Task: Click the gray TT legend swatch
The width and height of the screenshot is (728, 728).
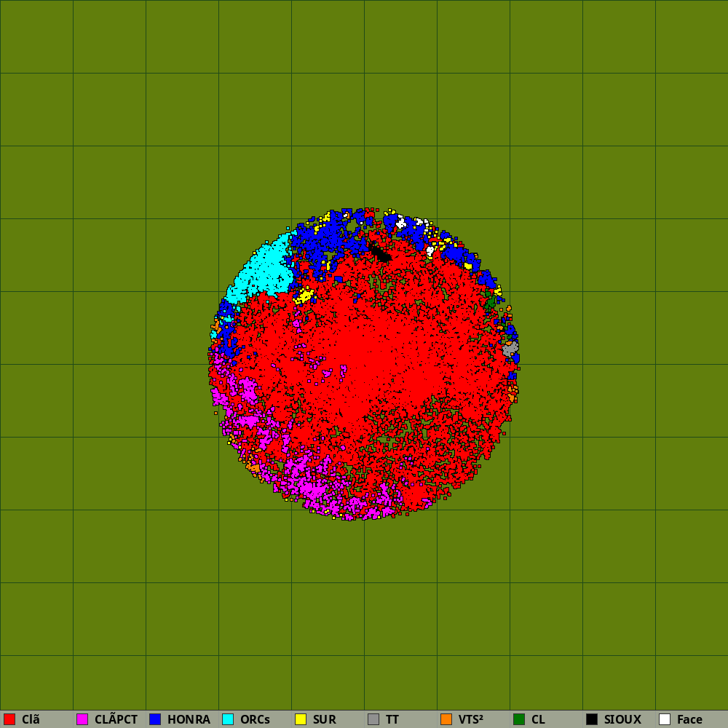Action: (x=373, y=719)
